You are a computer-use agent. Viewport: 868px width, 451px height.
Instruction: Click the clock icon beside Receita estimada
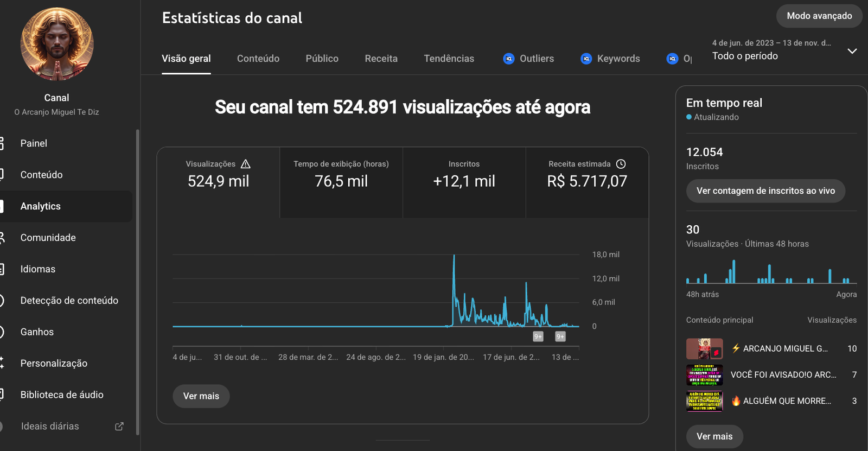(621, 164)
